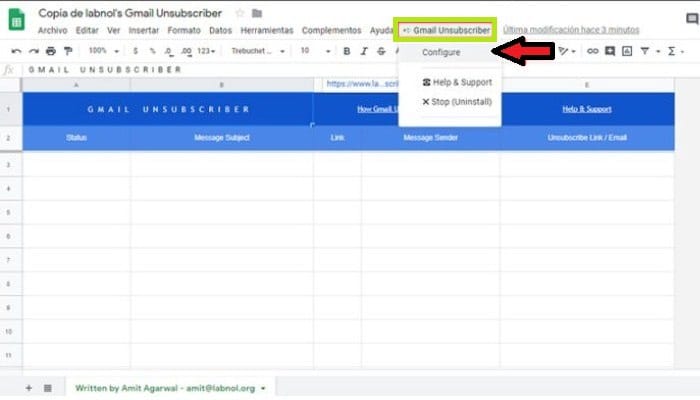
Task: Open the Google Sheets home icon
Action: (x=17, y=20)
